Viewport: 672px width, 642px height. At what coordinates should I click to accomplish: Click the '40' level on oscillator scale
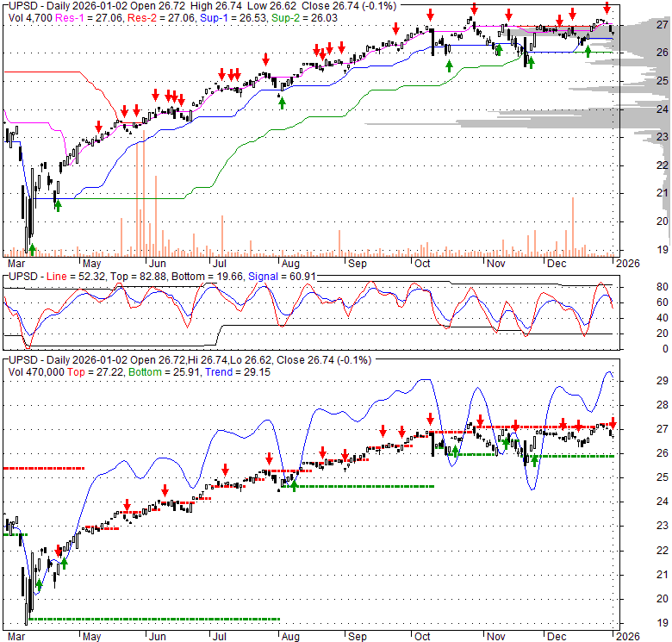tap(663, 318)
